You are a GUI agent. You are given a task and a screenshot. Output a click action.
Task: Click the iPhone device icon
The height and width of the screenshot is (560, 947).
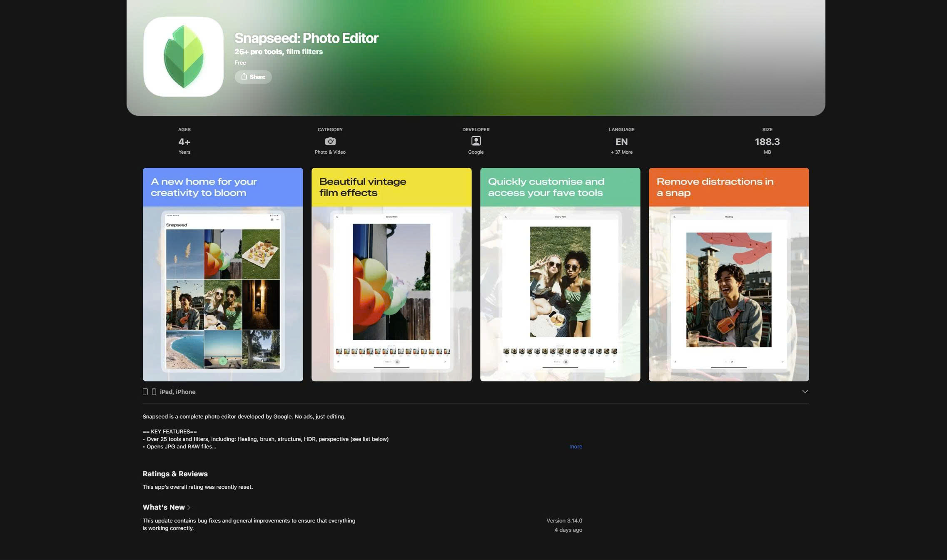(154, 392)
